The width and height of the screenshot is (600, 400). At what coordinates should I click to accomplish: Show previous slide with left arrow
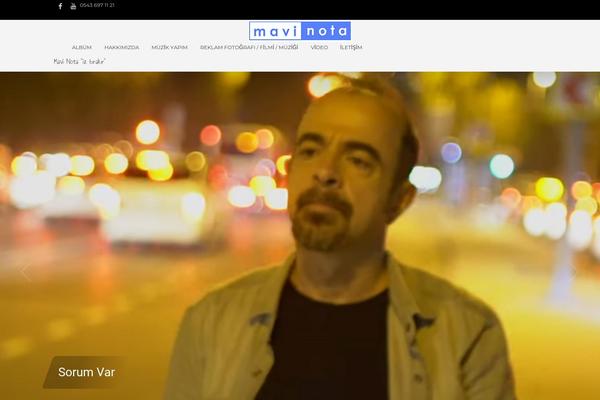pyautogui.click(x=26, y=271)
